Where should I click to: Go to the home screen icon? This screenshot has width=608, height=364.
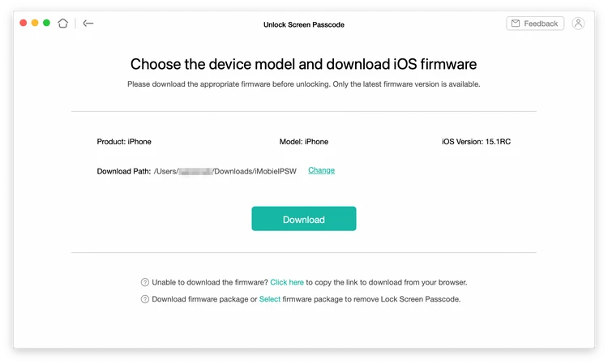pos(62,24)
